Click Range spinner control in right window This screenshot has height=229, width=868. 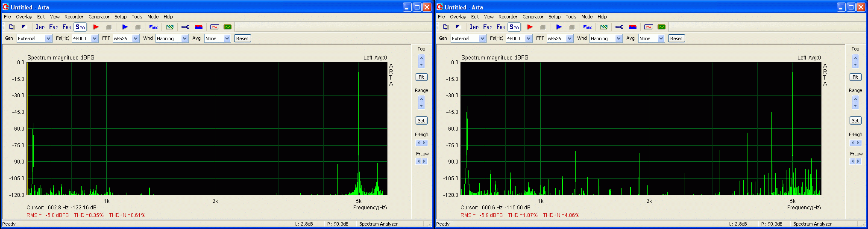[x=856, y=102]
